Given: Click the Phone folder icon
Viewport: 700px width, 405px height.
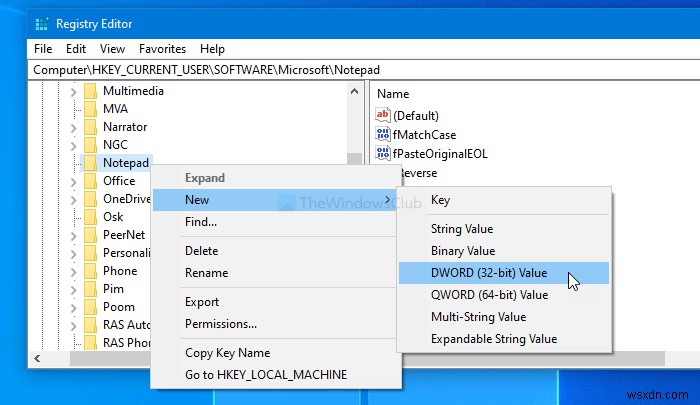Looking at the screenshot, I should [x=91, y=271].
